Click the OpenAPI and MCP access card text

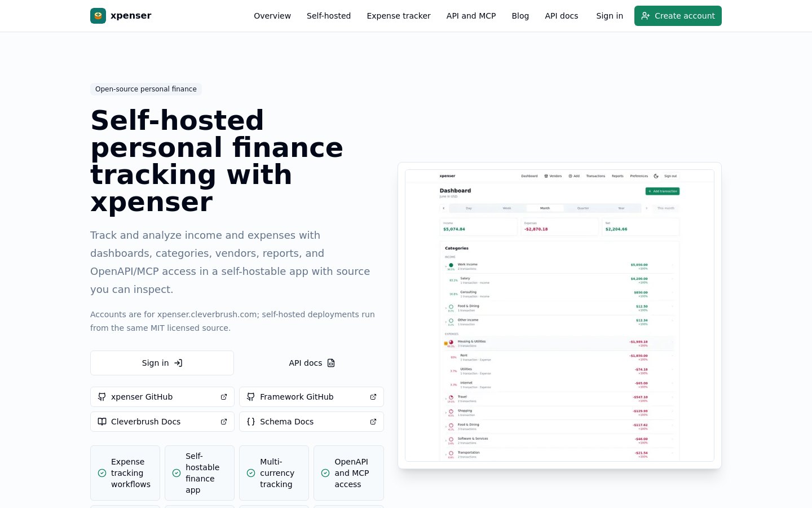[351, 473]
